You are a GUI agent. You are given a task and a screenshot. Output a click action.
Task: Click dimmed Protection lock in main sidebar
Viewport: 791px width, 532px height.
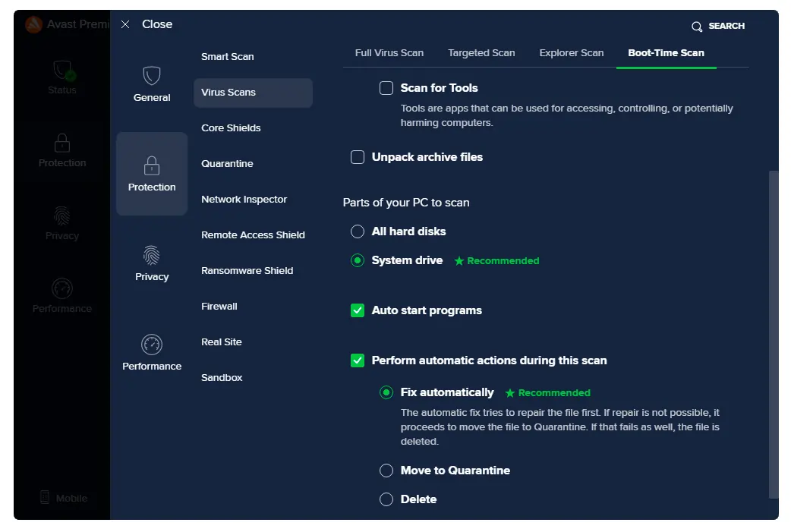(62, 143)
